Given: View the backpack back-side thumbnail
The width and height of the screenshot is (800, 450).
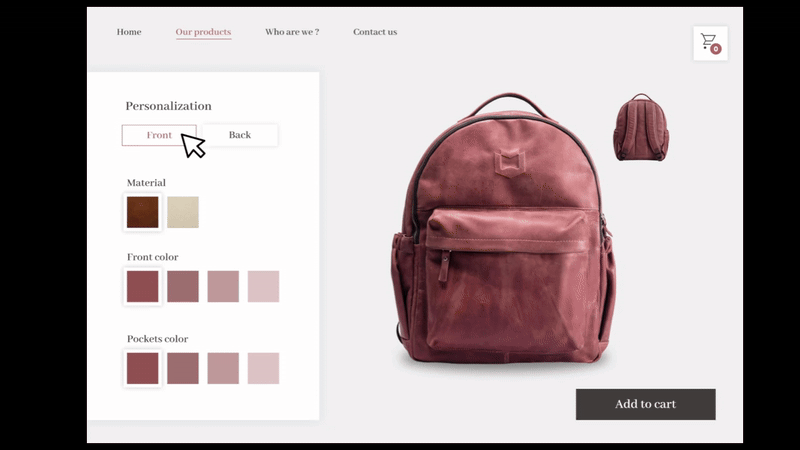Looking at the screenshot, I should pos(641,127).
